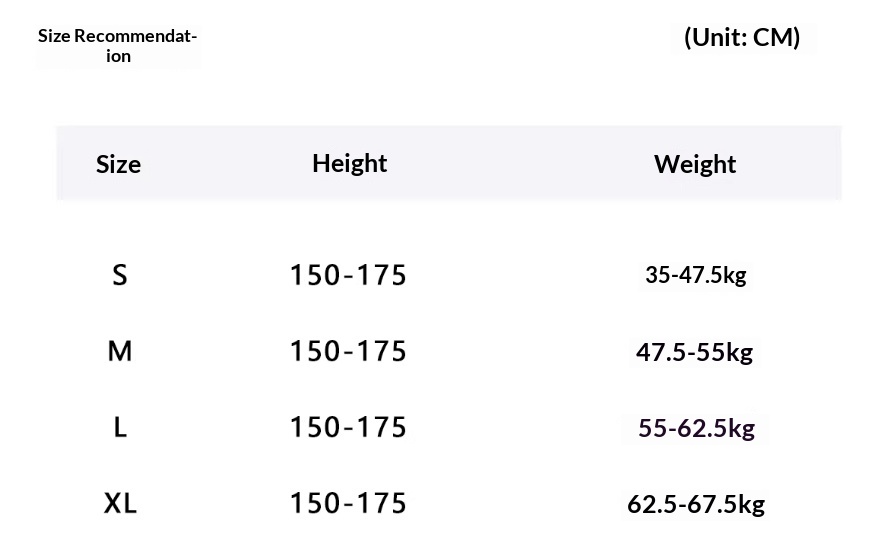The image size is (872, 547).
Task: Select the Height column header
Action: 349,163
